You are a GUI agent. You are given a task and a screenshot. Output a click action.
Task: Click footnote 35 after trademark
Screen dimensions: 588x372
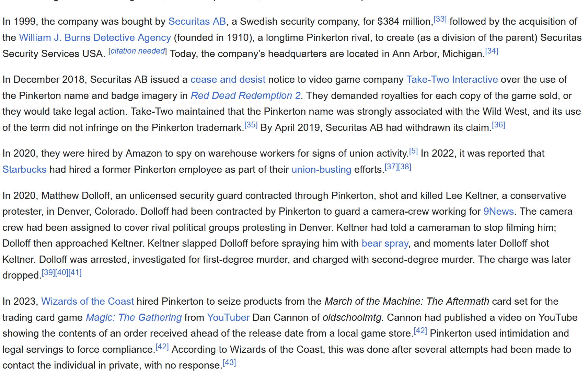[251, 125]
